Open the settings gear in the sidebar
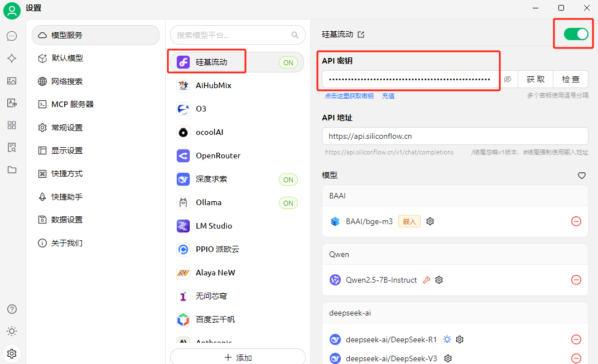This screenshot has width=598, height=364. click(12, 354)
